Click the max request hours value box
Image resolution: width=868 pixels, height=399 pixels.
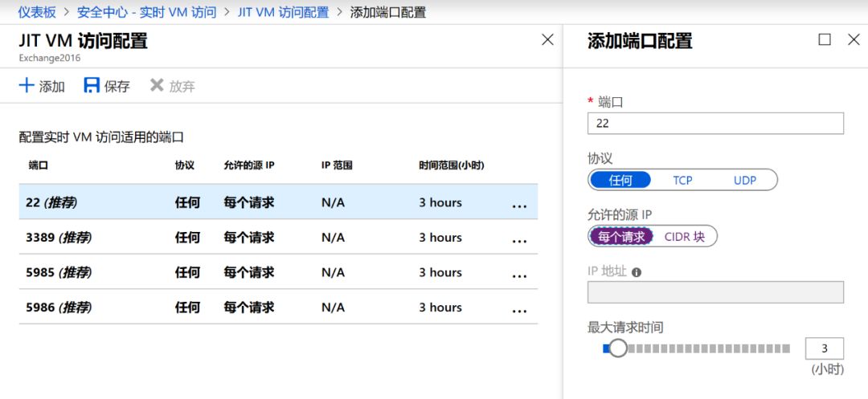pyautogui.click(x=824, y=348)
